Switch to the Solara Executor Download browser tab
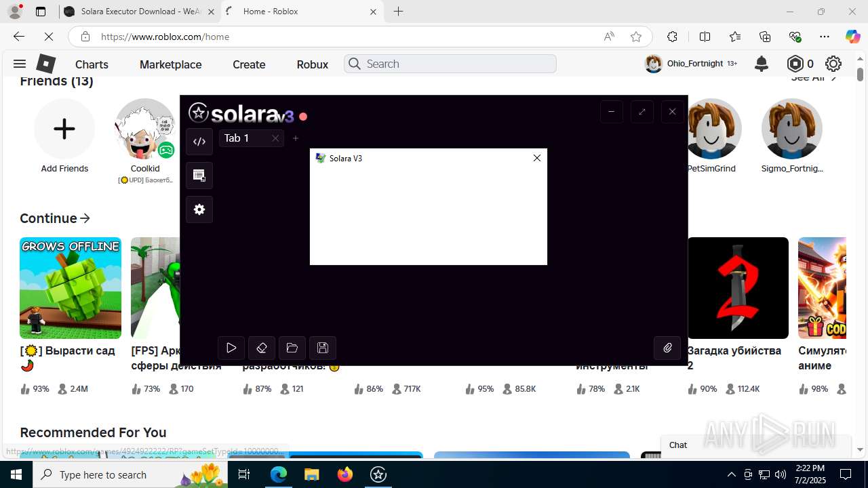This screenshot has width=868, height=488. tap(139, 12)
